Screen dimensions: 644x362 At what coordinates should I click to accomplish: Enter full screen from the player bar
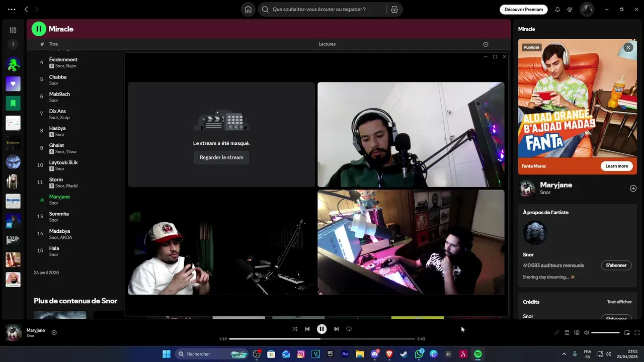coord(637,332)
